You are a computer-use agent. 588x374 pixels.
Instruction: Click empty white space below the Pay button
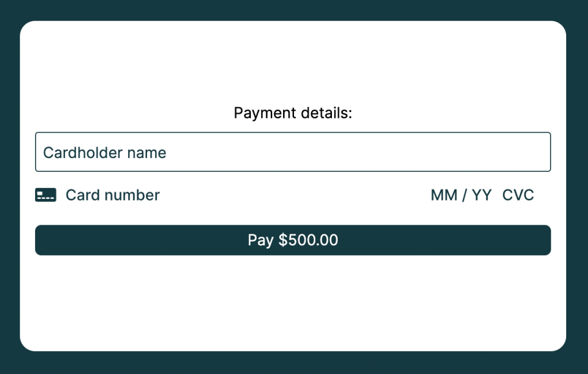[293, 300]
